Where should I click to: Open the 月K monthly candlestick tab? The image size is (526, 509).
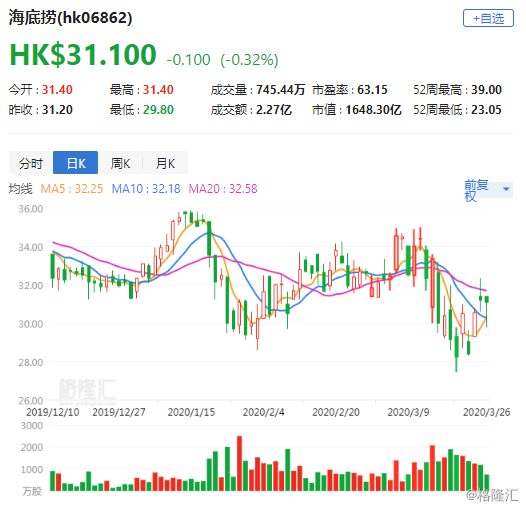165,163
